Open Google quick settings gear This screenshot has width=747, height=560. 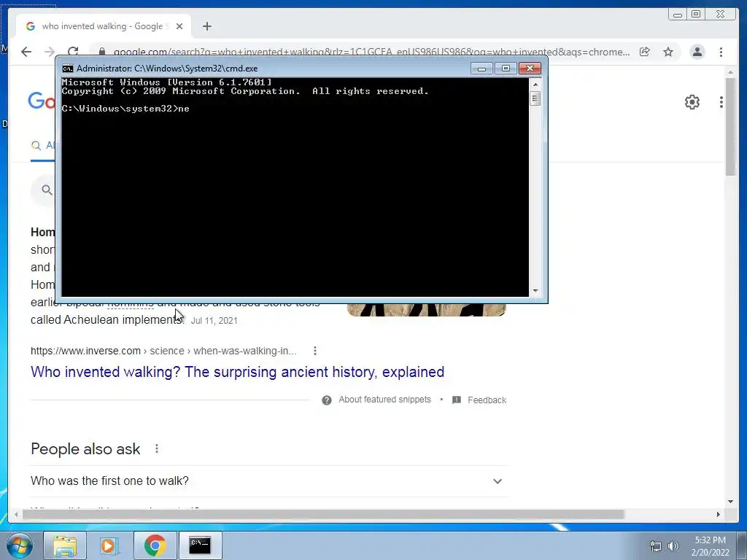(692, 102)
